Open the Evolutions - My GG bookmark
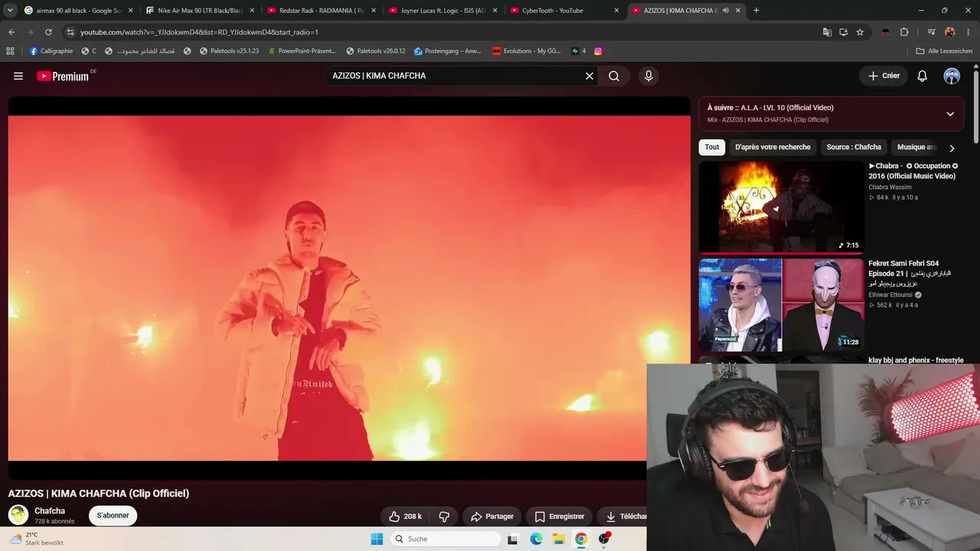Viewport: 980px width, 551px height. pyautogui.click(x=526, y=51)
